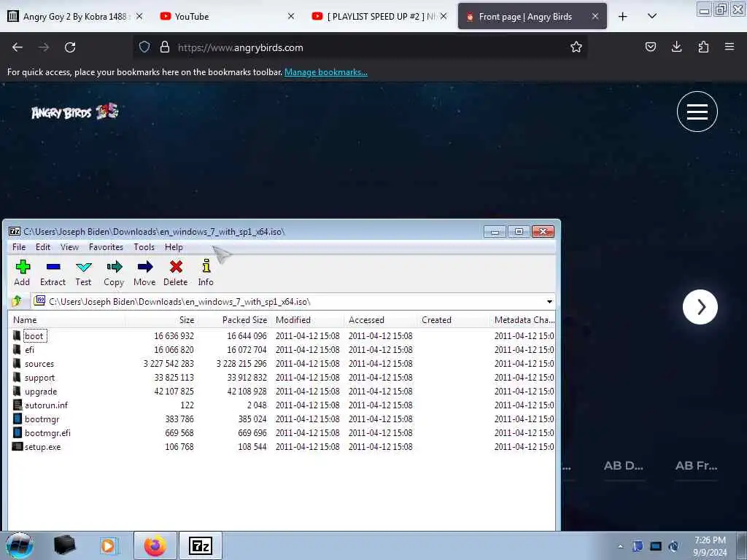The image size is (747, 560).
Task: Run the Test archive tool
Action: tap(83, 273)
